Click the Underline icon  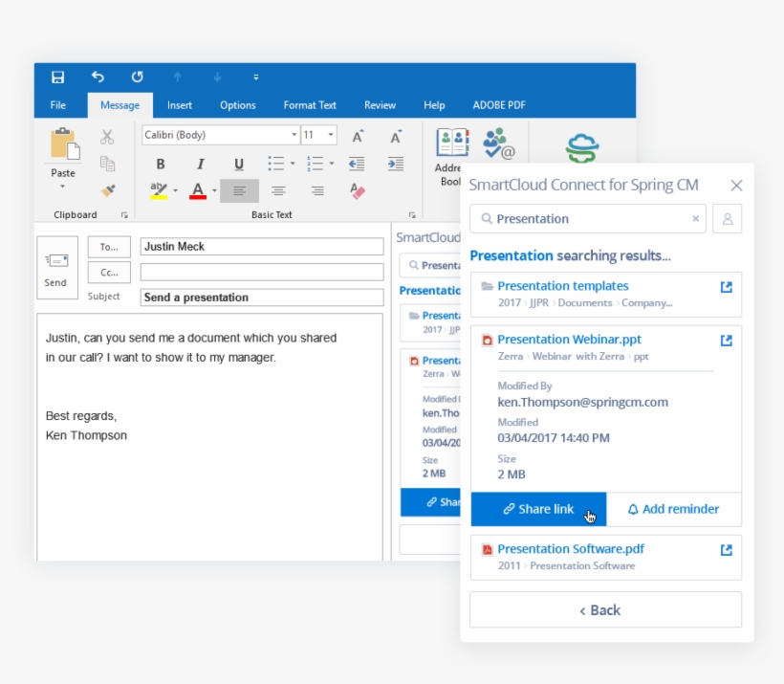(x=238, y=164)
